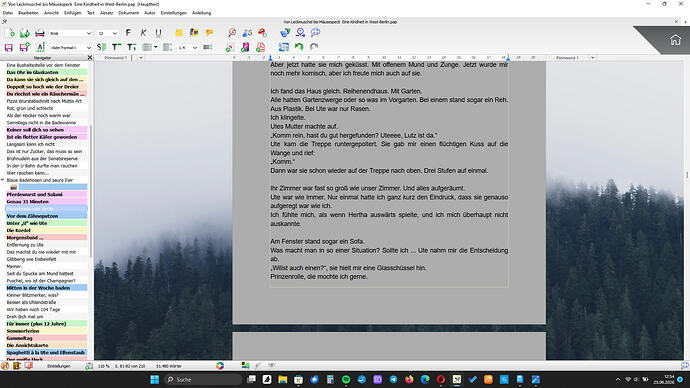Screen dimensions: 690x388
Task: Click the Suche field in the taskbar
Action: (x=203, y=379)
